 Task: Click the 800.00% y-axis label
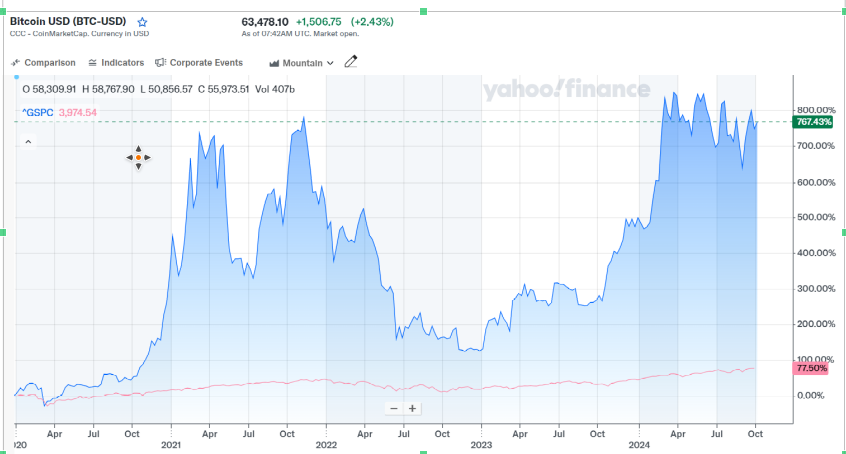816,110
